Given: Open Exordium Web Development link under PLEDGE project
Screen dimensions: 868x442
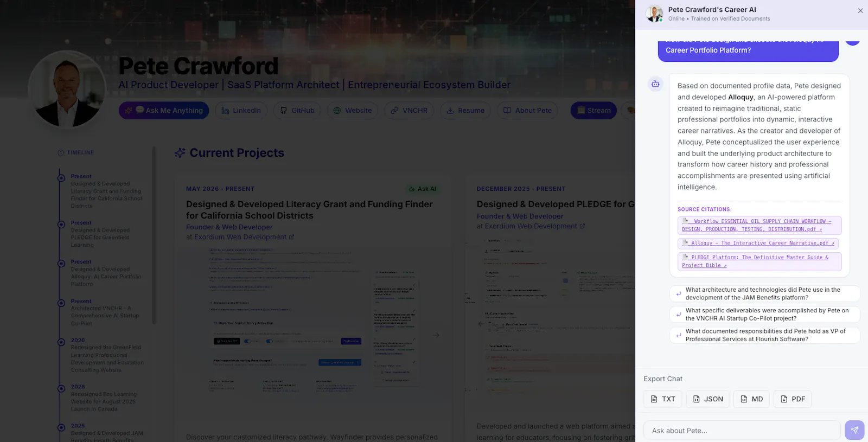Looking at the screenshot, I should coord(535,226).
